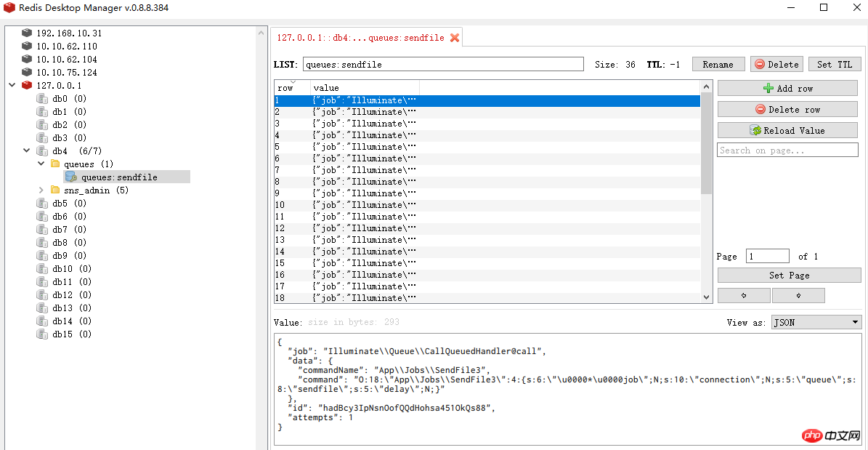This screenshot has width=868, height=450.
Task: Select the 'db4 (6/7)' tree label
Action: (x=77, y=150)
